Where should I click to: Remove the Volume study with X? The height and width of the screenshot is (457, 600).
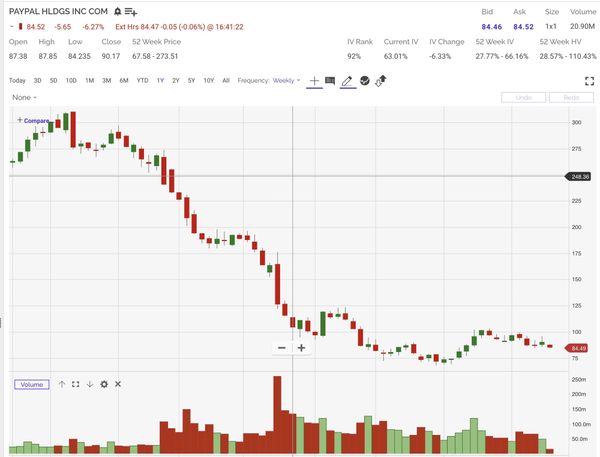coord(117,384)
